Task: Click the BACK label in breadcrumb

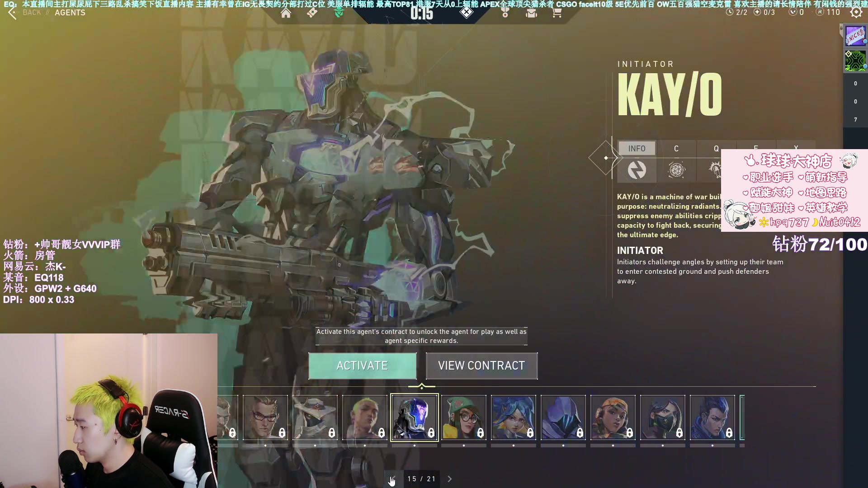Action: click(x=32, y=13)
